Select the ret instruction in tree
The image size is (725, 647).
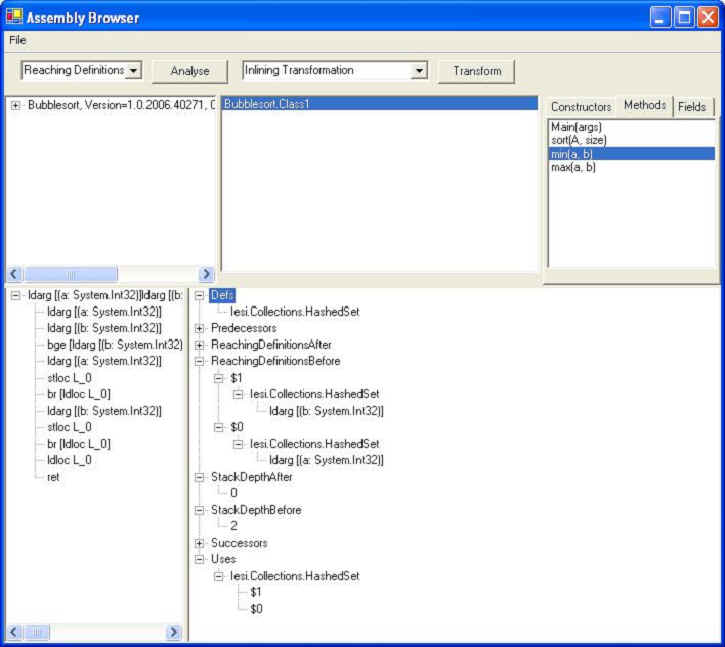(x=53, y=477)
